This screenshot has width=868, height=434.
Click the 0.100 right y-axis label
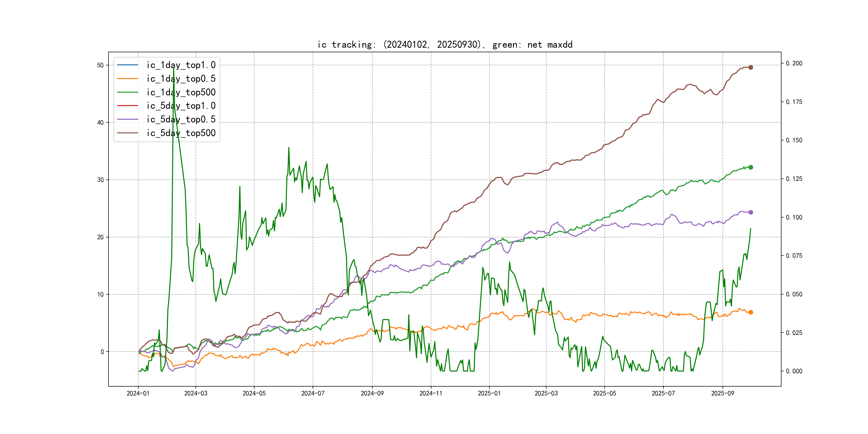click(794, 217)
